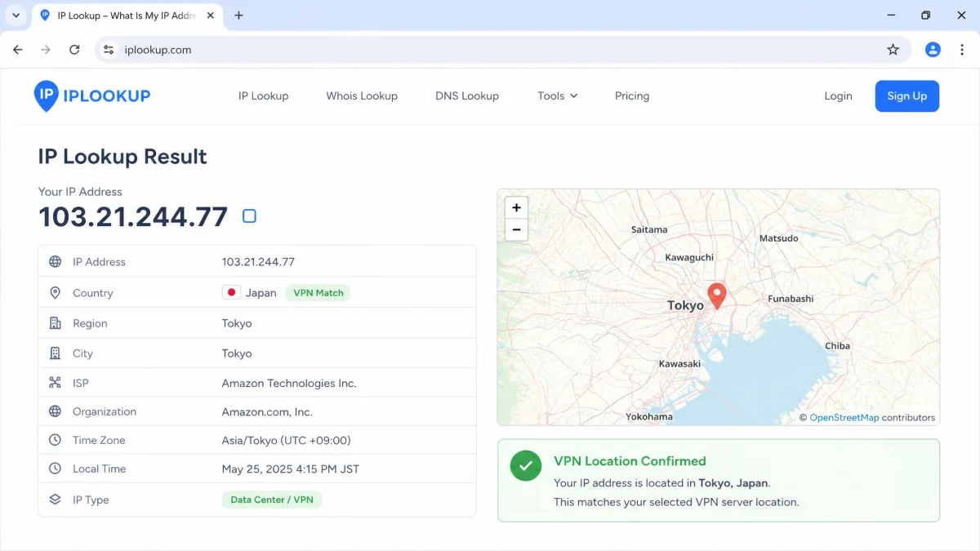Click the globe icon in IP Address row
The width and height of the screenshot is (980, 551).
pos(55,262)
